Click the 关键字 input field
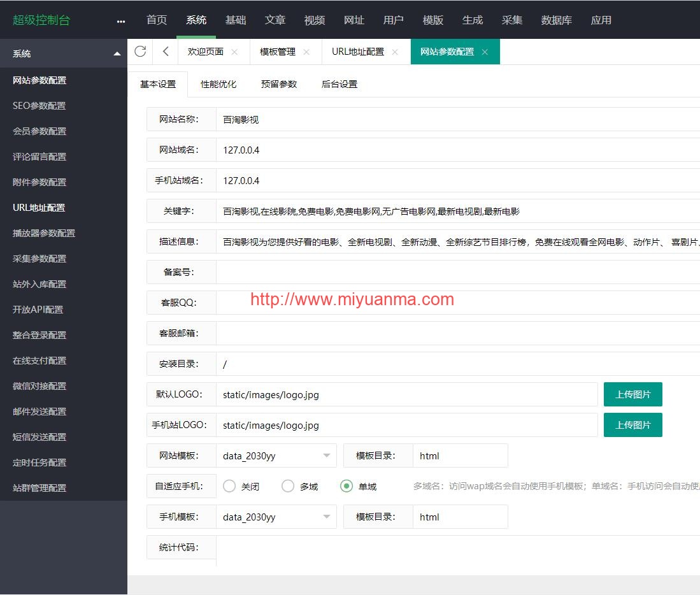Viewport: 700px width, 595px height. point(458,211)
